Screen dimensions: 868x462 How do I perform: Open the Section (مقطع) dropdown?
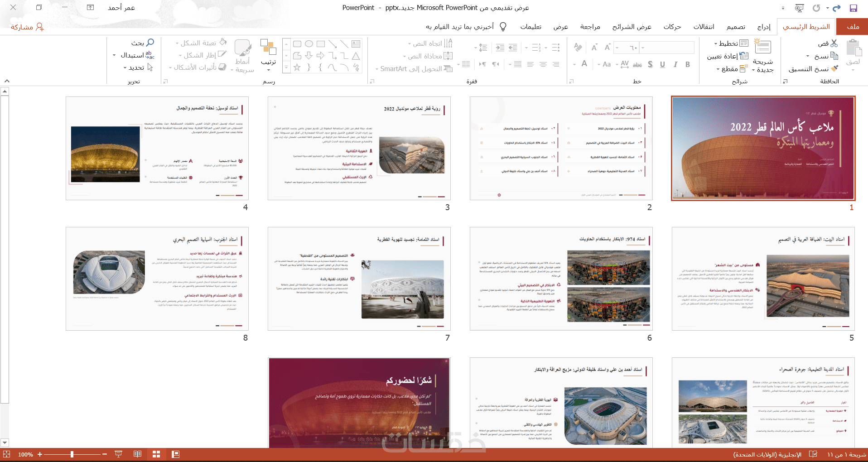(x=732, y=69)
